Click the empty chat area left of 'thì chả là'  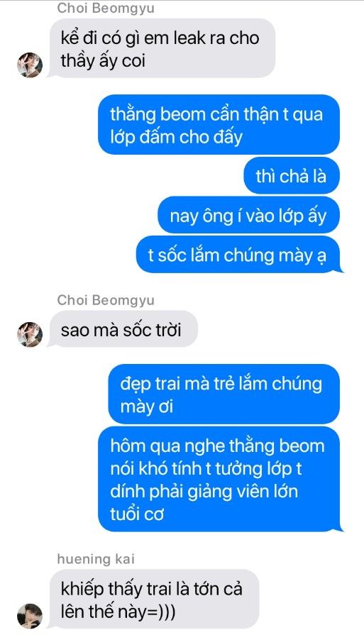[x=121, y=176]
